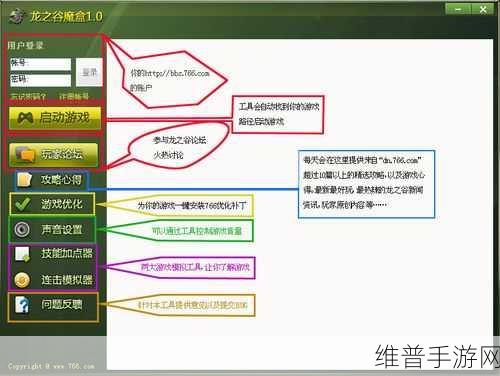Minimize the 龙之谷魔盒 window
Viewport: 500px width, 376px height.
(458, 9)
